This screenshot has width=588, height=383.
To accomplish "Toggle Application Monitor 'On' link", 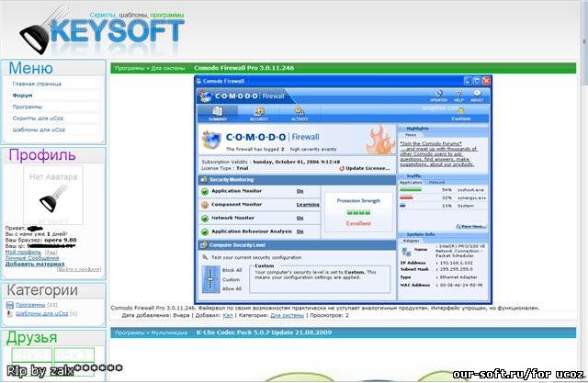I will point(300,191).
